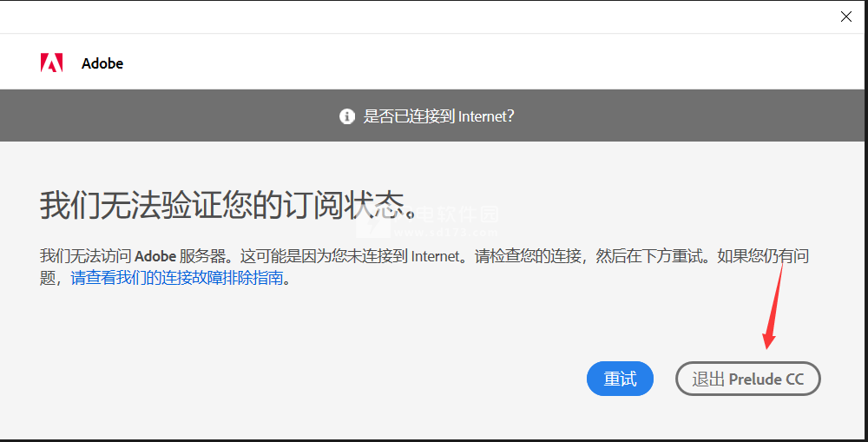Screen dimensions: 868x442
Task: Click the blue 重试 retry button
Action: pyautogui.click(x=620, y=379)
